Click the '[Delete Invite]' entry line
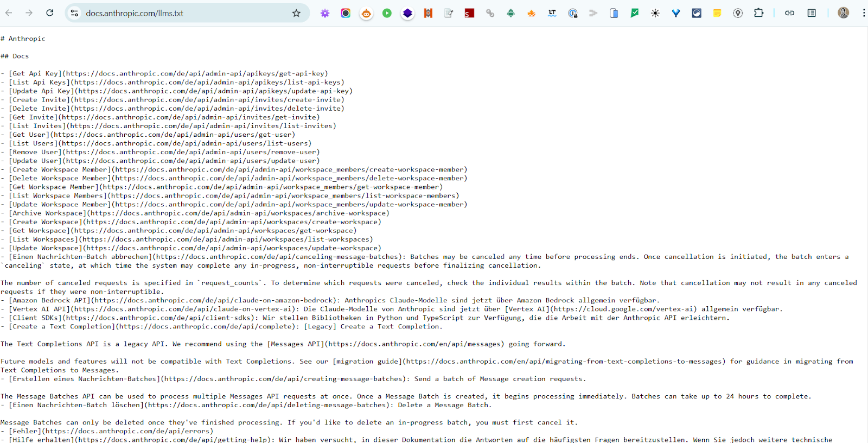 [173, 108]
